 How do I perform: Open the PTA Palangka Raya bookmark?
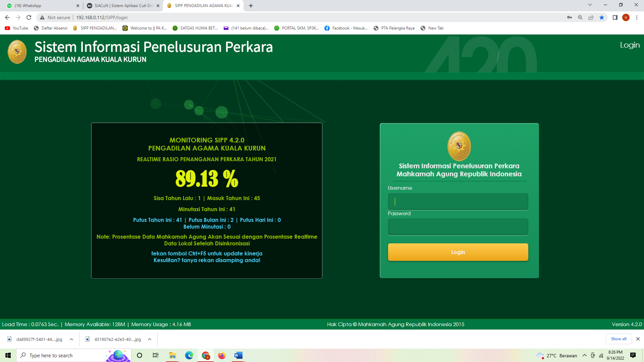tap(394, 28)
